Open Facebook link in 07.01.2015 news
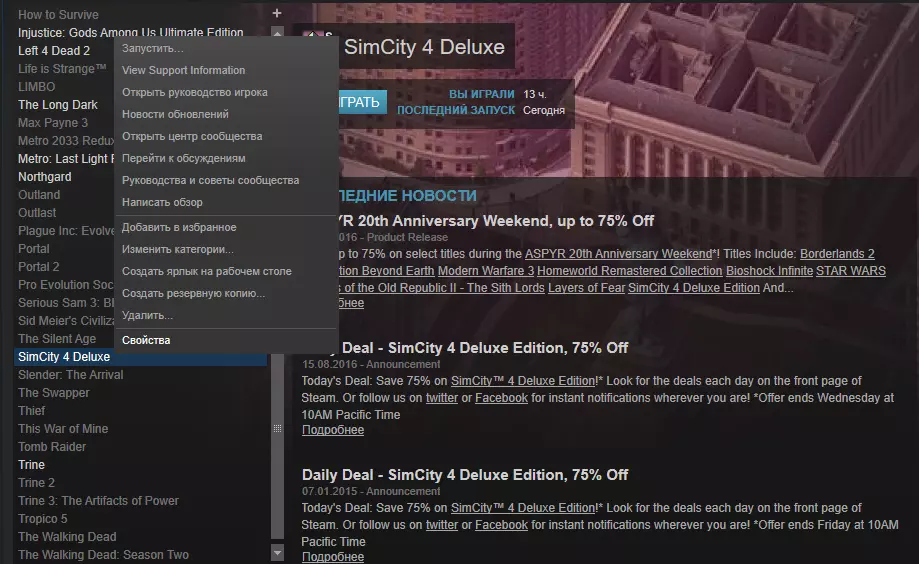The height and width of the screenshot is (564, 919). [501, 525]
